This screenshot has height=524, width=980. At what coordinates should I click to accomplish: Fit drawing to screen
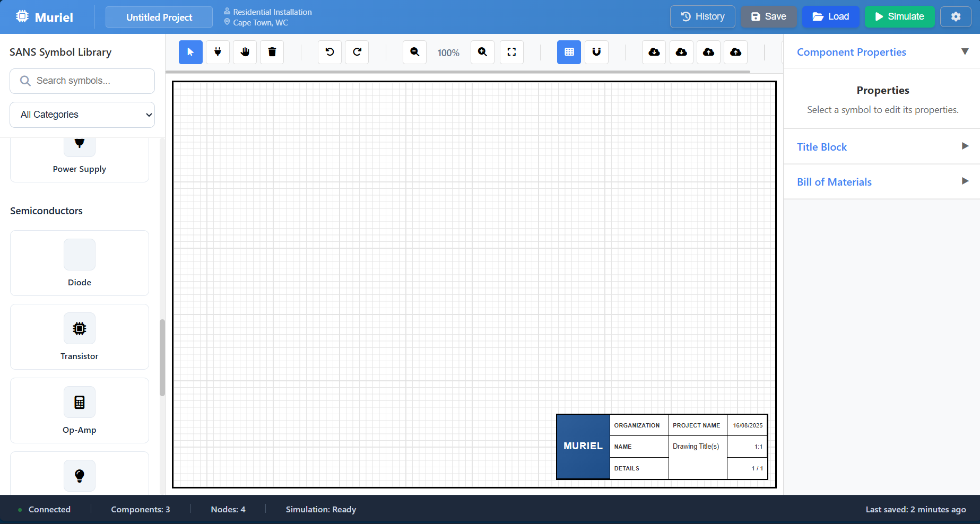(511, 52)
